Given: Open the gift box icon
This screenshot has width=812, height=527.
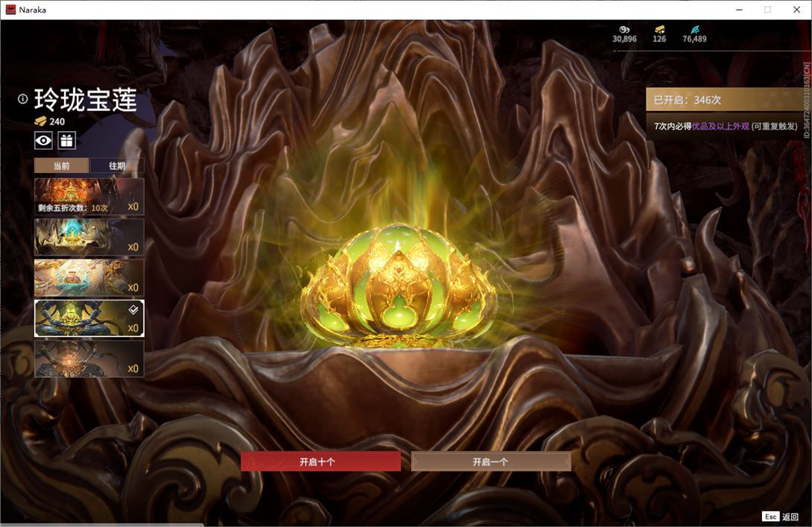Looking at the screenshot, I should [x=67, y=140].
